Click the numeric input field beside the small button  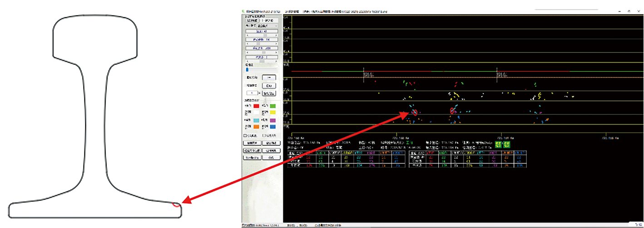pos(252,93)
